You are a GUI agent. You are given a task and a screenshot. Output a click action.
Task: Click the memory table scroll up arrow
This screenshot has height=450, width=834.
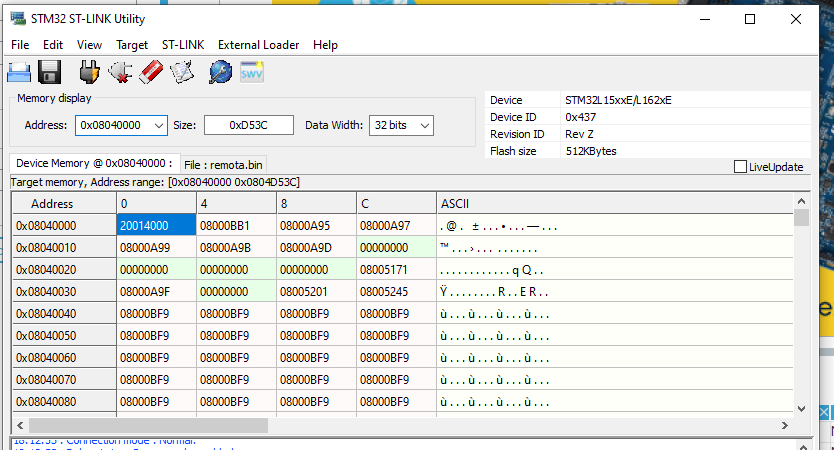802,202
